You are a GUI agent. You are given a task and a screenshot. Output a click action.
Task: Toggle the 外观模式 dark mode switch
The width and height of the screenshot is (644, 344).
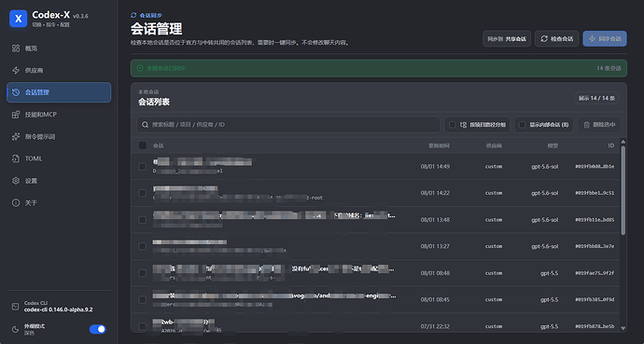coord(97,329)
